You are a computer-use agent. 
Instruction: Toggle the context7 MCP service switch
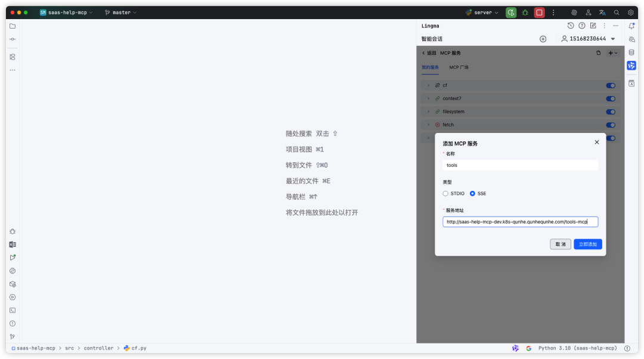click(611, 98)
